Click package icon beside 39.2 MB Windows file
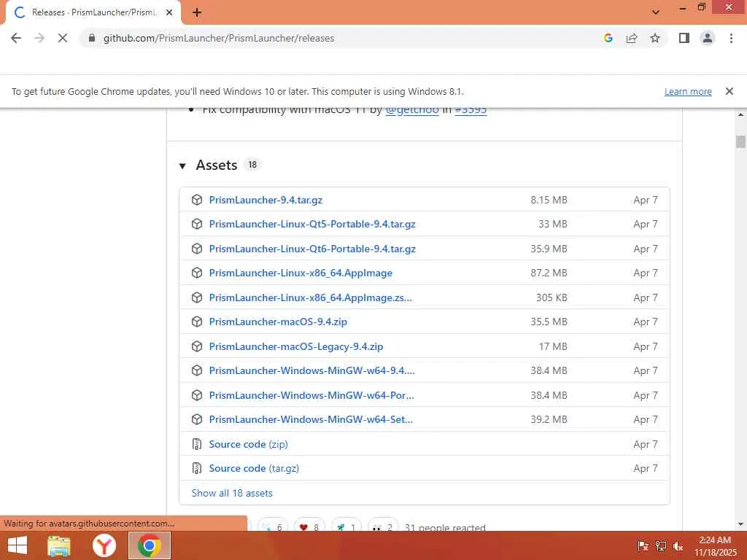 [197, 419]
